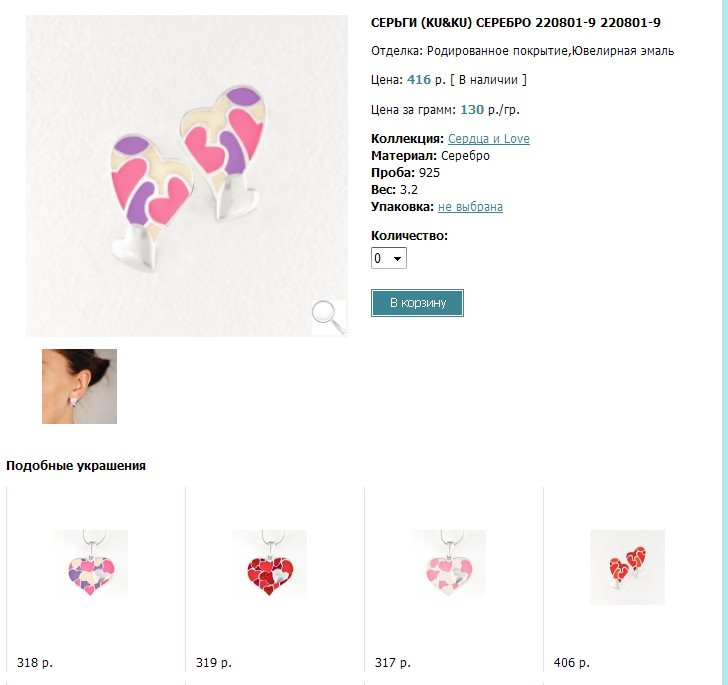Click the magnifying glass zoom icon

pyautogui.click(x=329, y=317)
